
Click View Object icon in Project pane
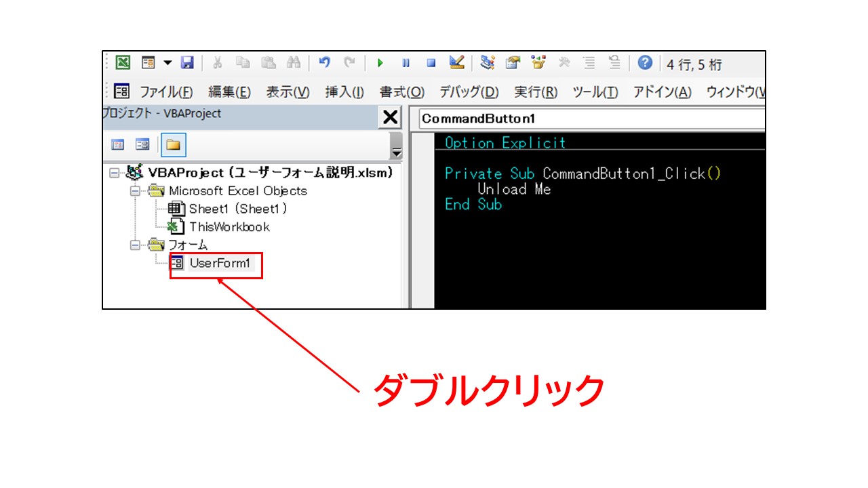coord(142,144)
